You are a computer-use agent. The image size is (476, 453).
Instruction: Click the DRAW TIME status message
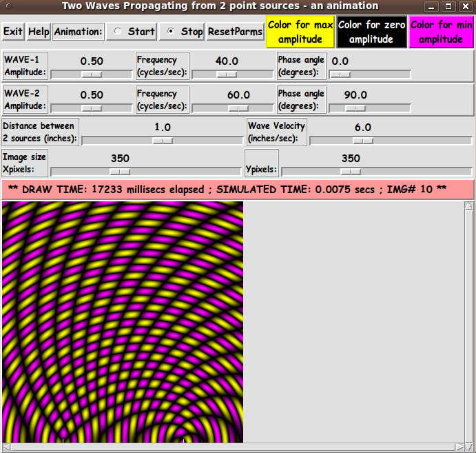click(238, 190)
